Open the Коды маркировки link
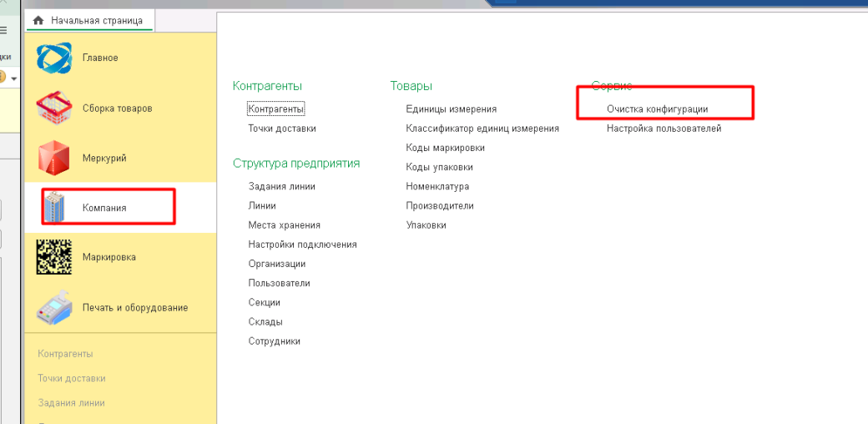 (x=446, y=149)
